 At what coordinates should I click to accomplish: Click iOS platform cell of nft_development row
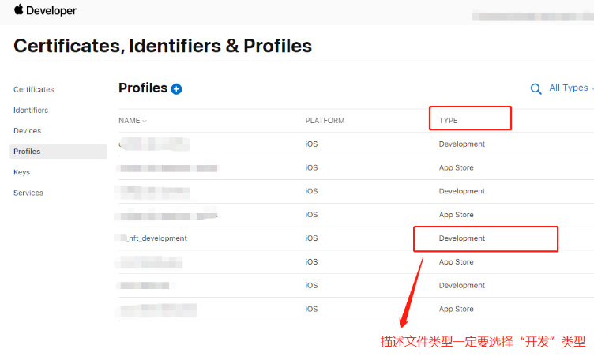311,238
